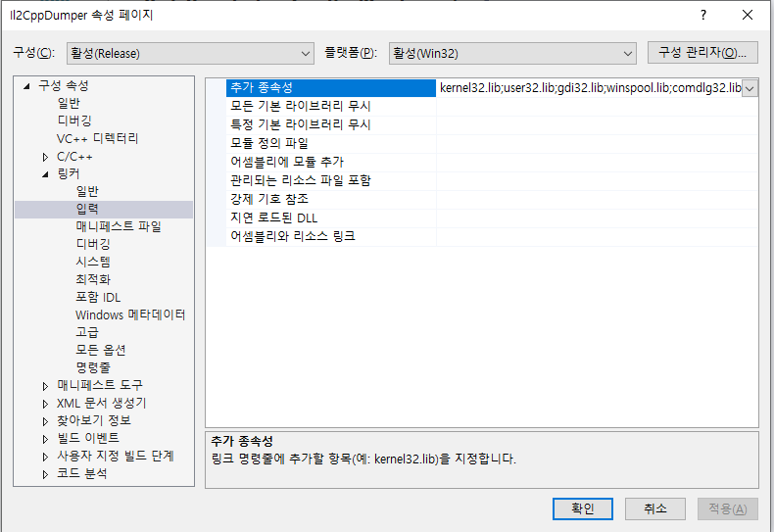Select the 매니페스트 도구 tree item
The image size is (774, 532).
100,385
